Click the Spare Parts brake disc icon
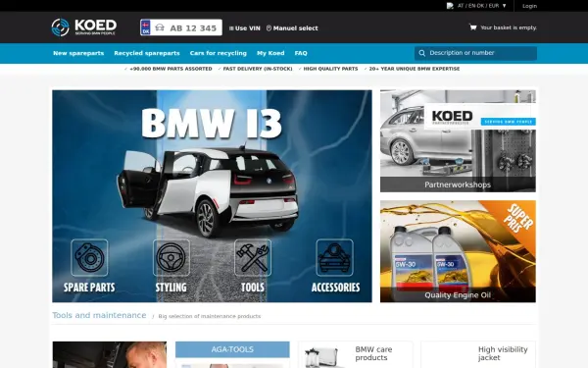The width and height of the screenshot is (588, 368). tap(89, 257)
